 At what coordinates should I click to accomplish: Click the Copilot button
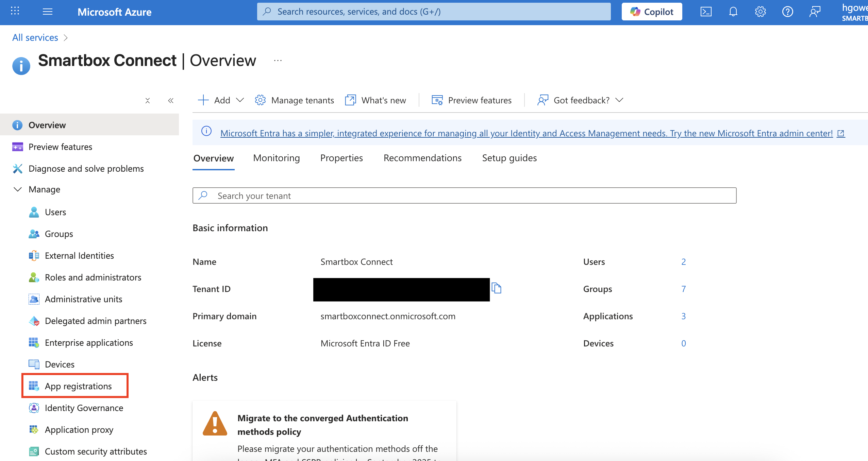click(652, 12)
